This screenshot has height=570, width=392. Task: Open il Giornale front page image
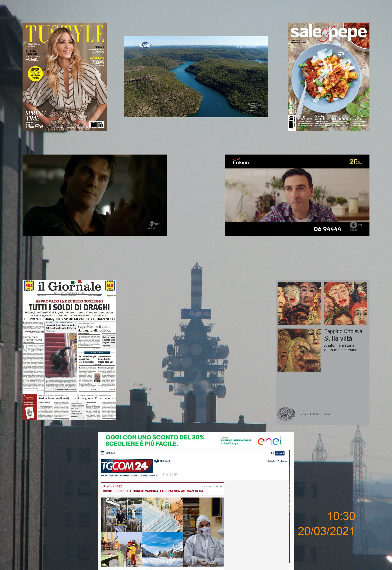click(69, 350)
